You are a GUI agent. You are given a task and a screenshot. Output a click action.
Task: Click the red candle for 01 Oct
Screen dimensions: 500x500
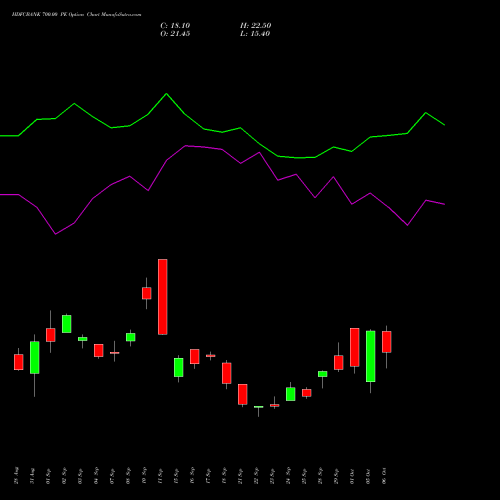click(x=355, y=347)
